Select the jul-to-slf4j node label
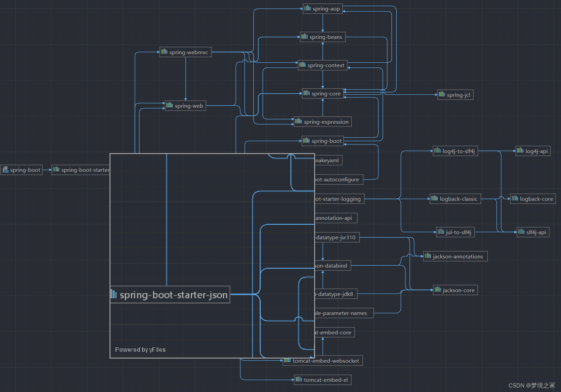This screenshot has width=561, height=392. (459, 232)
